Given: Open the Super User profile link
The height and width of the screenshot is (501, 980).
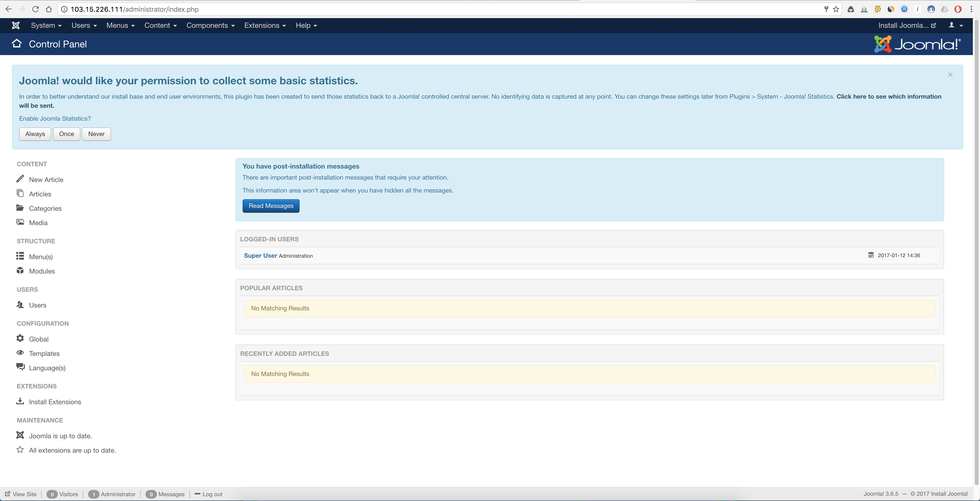Looking at the screenshot, I should 260,256.
